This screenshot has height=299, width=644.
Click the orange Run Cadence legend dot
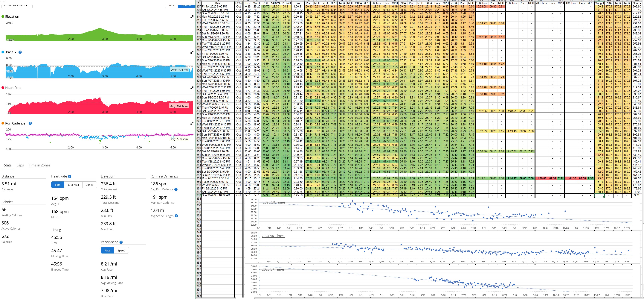click(3, 123)
